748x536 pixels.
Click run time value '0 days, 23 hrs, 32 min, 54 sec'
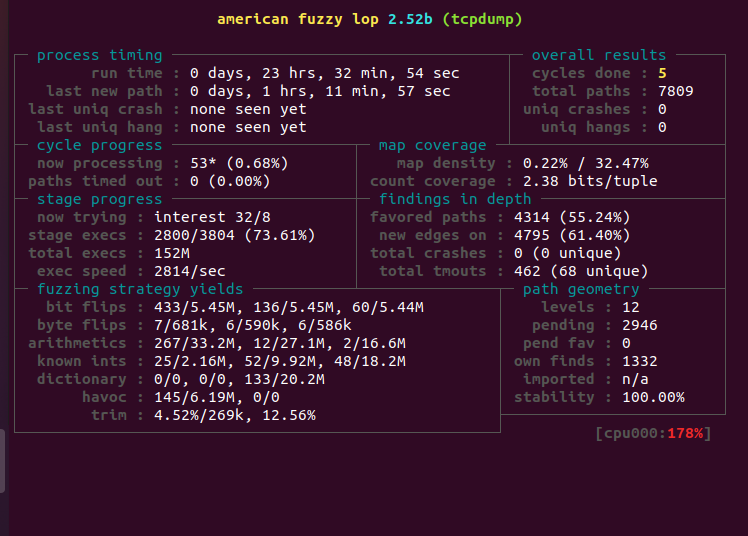click(x=324, y=73)
